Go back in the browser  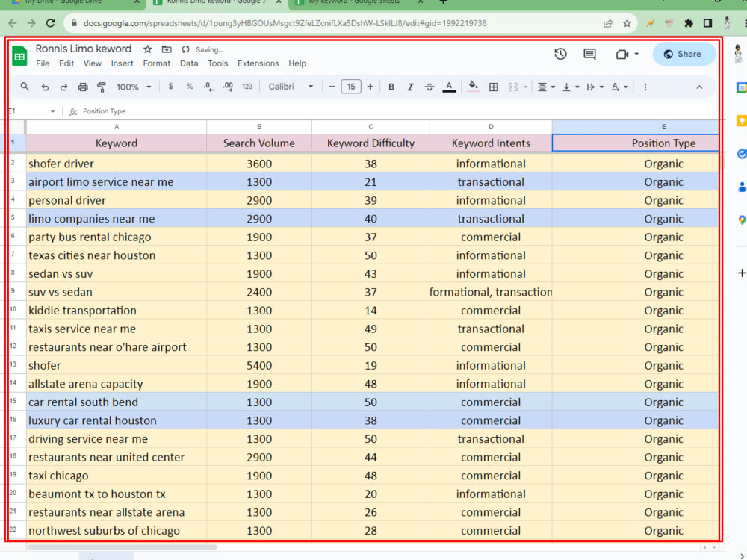13,23
